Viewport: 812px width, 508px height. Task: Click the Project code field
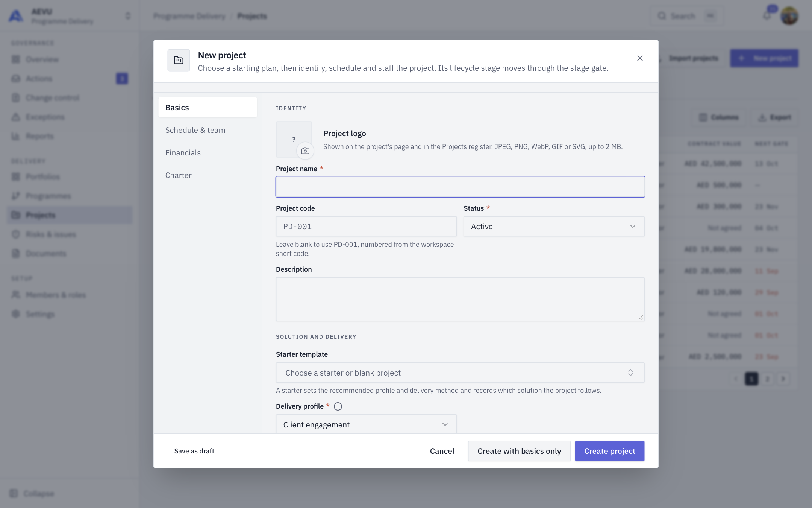[366, 227]
